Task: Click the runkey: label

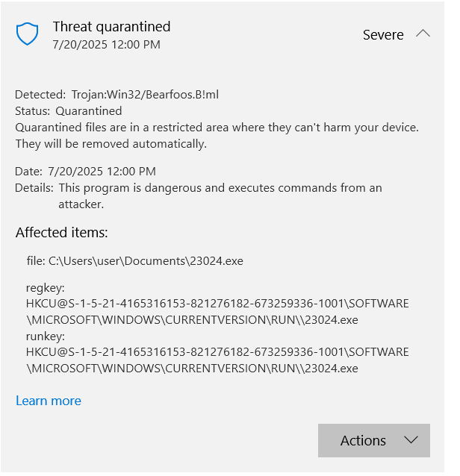Action: (46, 336)
